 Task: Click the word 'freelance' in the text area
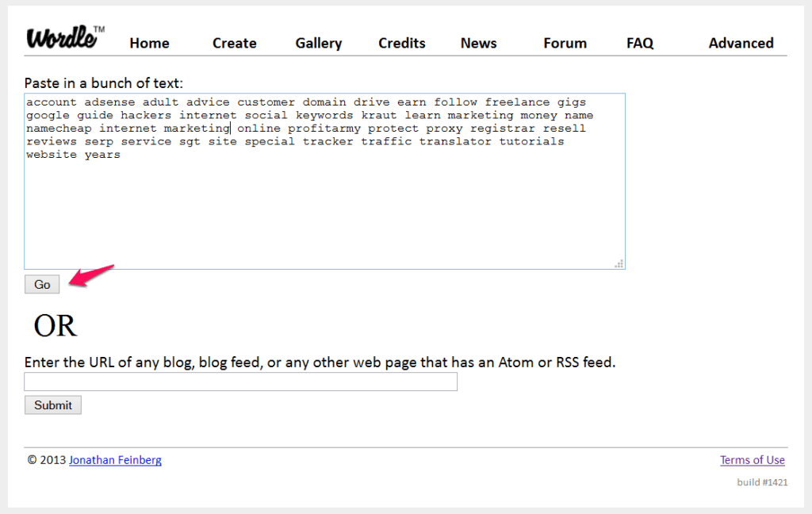(517, 102)
